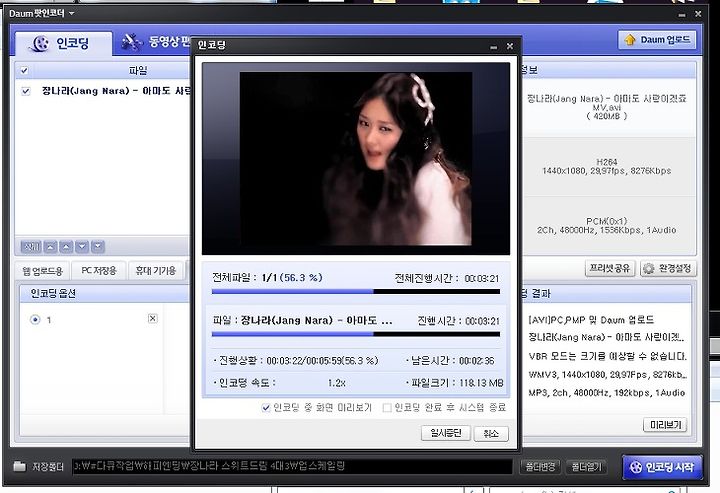Click the Daum 업로드 button
The width and height of the screenshot is (720, 493).
point(658,40)
